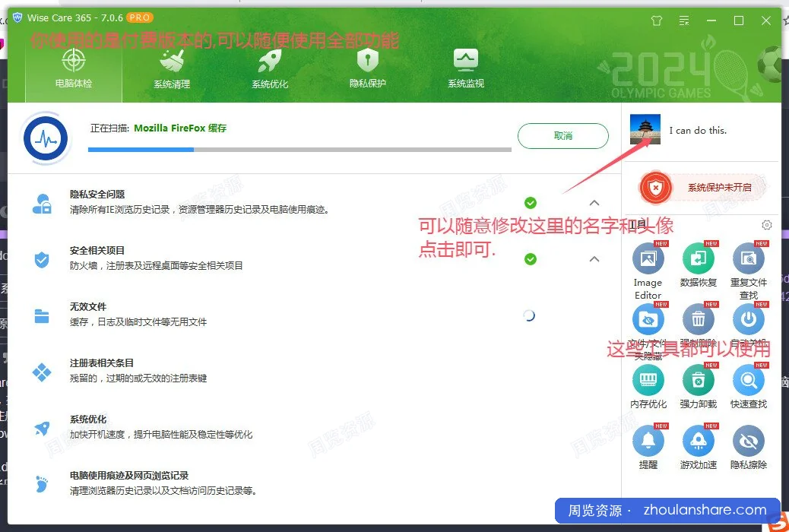Image resolution: width=789 pixels, height=532 pixels.
Task: Open the main menu icon in title bar
Action: click(684, 21)
